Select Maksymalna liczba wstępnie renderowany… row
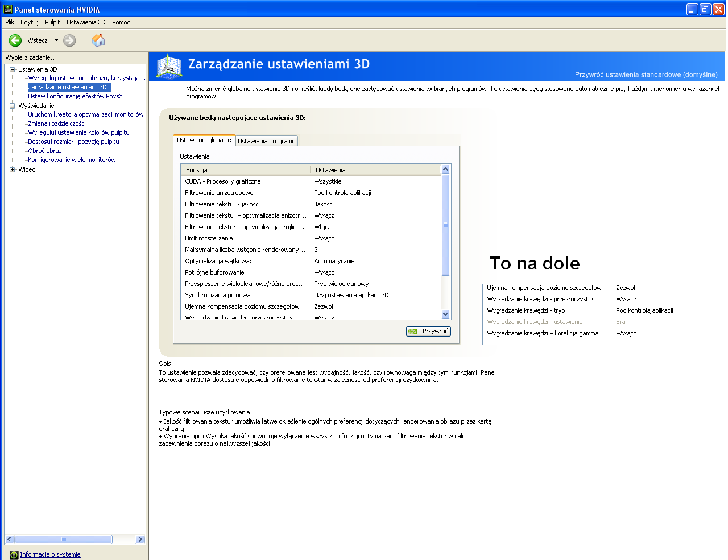Image resolution: width=728 pixels, height=560 pixels. click(311, 250)
